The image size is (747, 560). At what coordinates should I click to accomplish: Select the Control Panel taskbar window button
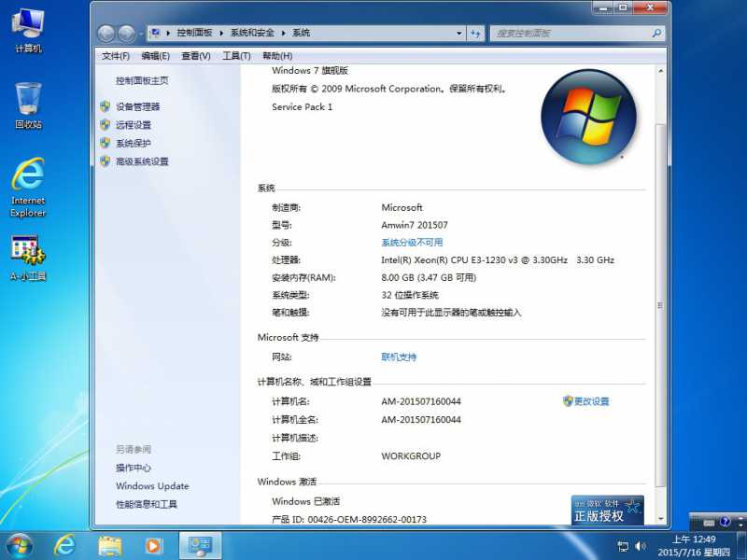200,546
